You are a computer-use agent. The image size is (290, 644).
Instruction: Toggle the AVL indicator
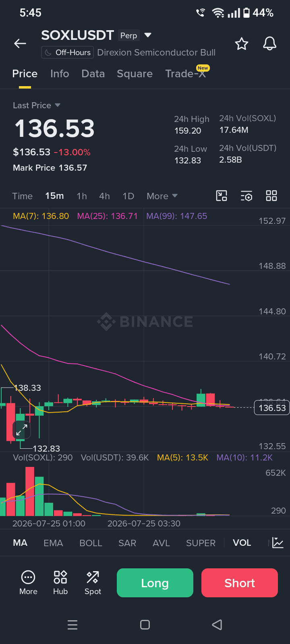tap(161, 543)
